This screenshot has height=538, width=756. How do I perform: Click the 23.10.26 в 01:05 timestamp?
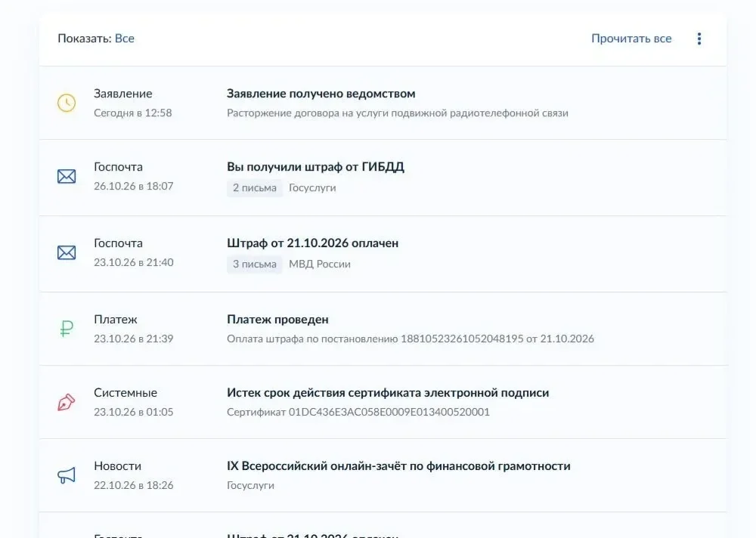134,412
